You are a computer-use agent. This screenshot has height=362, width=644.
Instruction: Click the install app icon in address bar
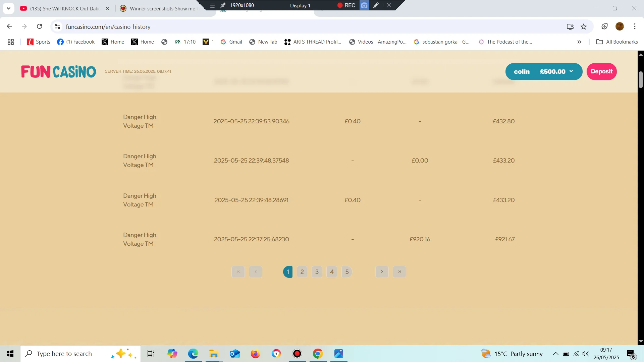pyautogui.click(x=570, y=26)
